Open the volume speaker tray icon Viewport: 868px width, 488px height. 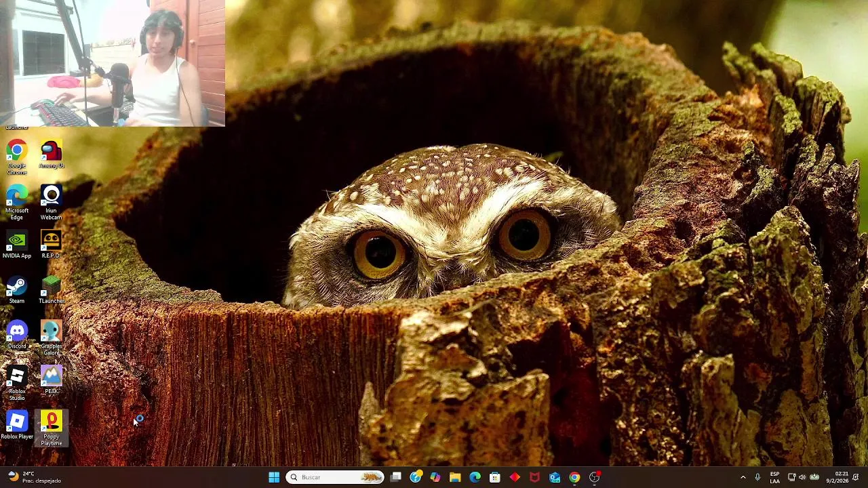pos(802,477)
